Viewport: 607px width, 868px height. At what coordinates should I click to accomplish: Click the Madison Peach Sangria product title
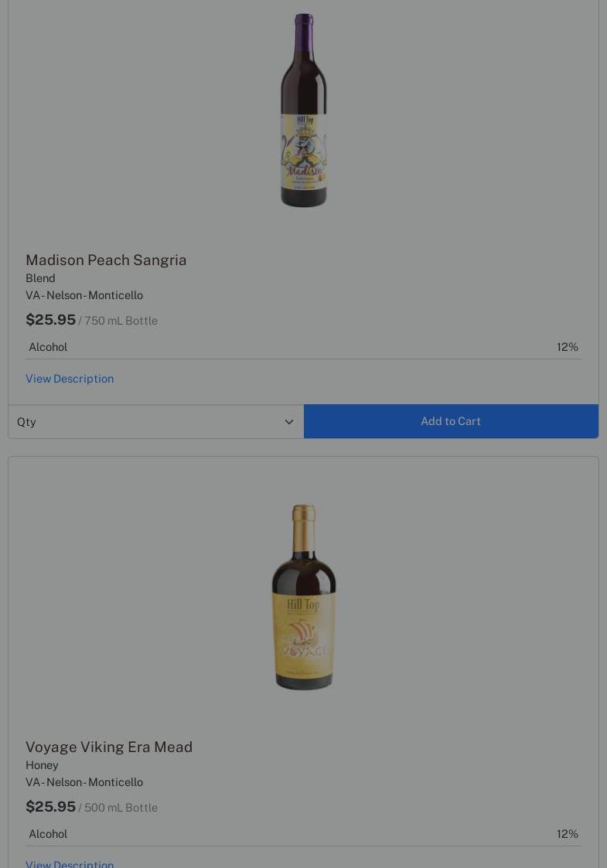click(106, 260)
